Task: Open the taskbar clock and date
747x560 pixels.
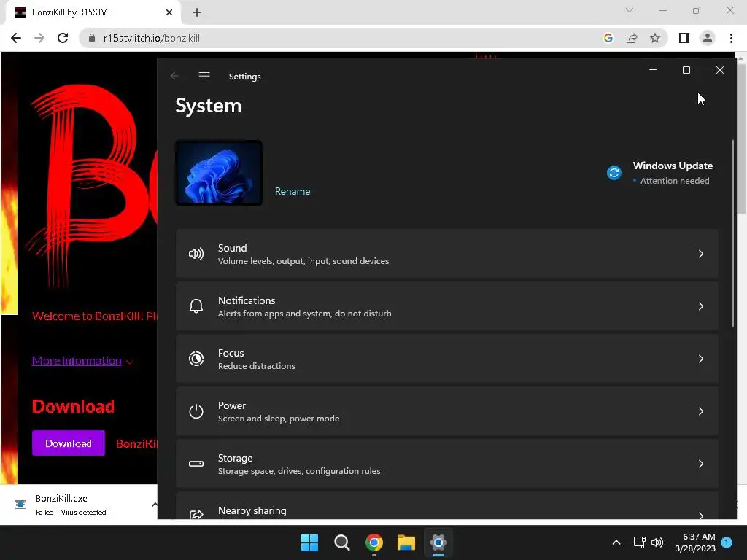Action: (695, 542)
